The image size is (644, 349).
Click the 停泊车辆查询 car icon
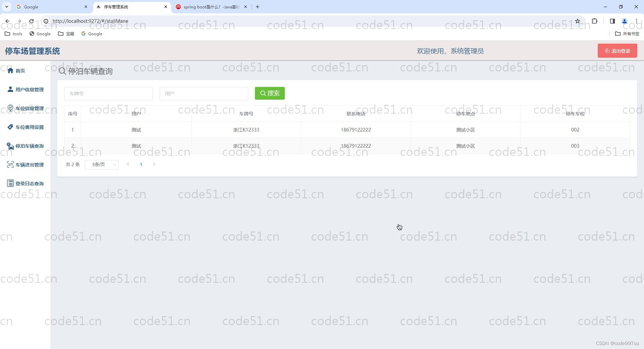[10, 146]
